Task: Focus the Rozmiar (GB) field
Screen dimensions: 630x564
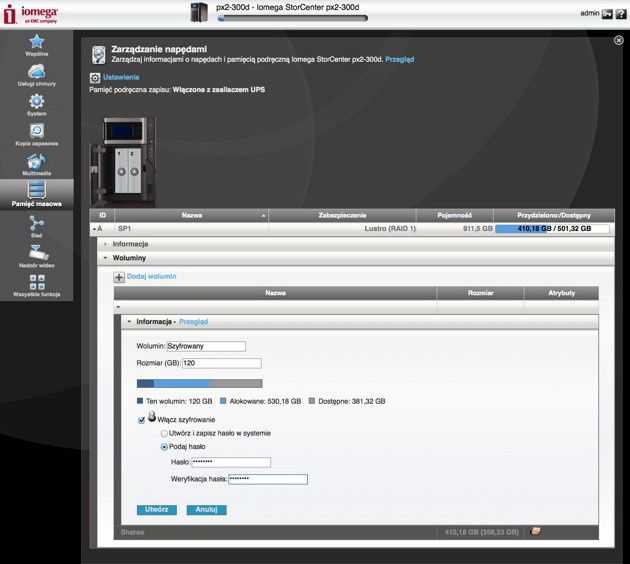Action: tap(222, 363)
